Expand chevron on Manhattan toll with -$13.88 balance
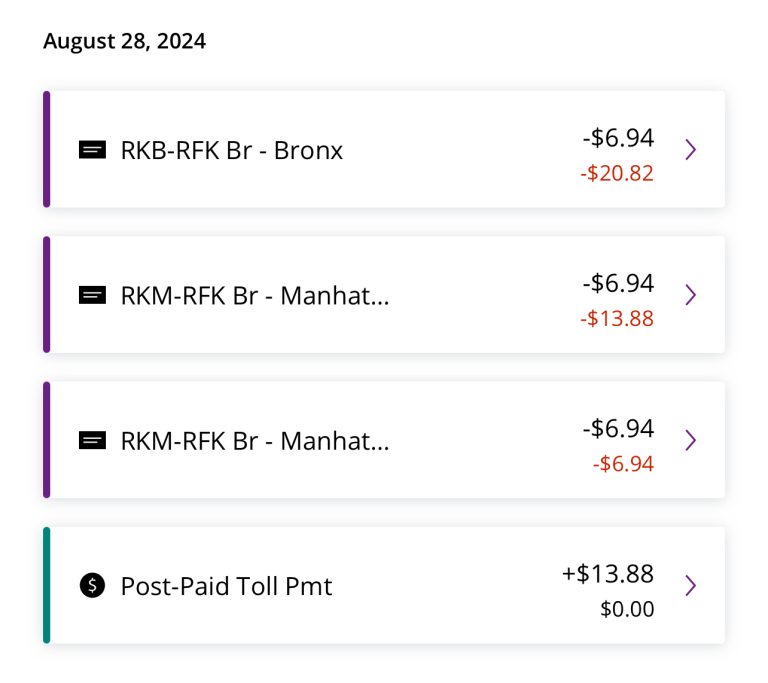This screenshot has height=683, width=768. click(x=691, y=295)
